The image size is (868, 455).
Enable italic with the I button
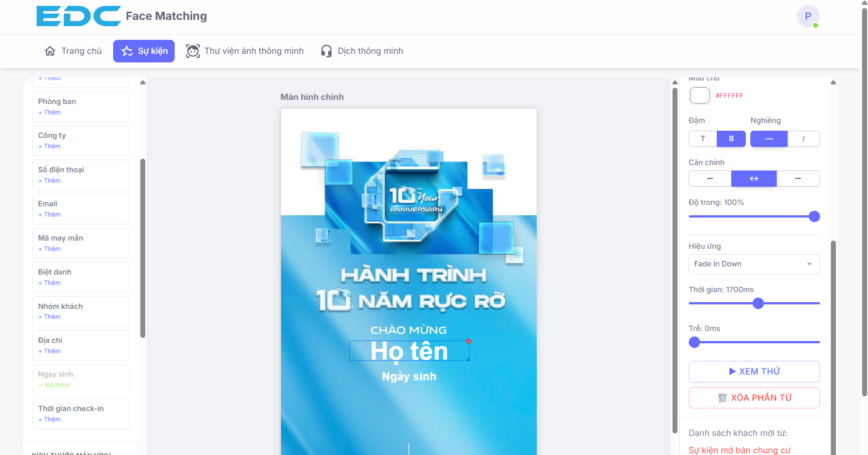(x=803, y=139)
